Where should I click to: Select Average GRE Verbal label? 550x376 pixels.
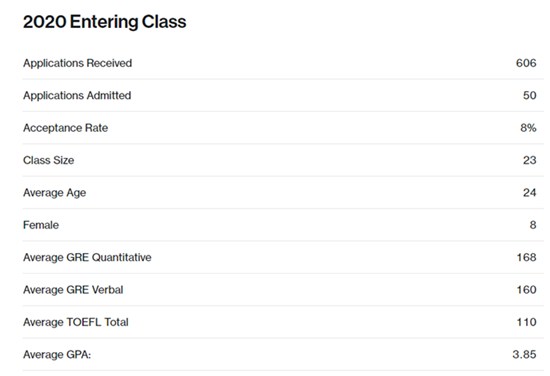73,290
